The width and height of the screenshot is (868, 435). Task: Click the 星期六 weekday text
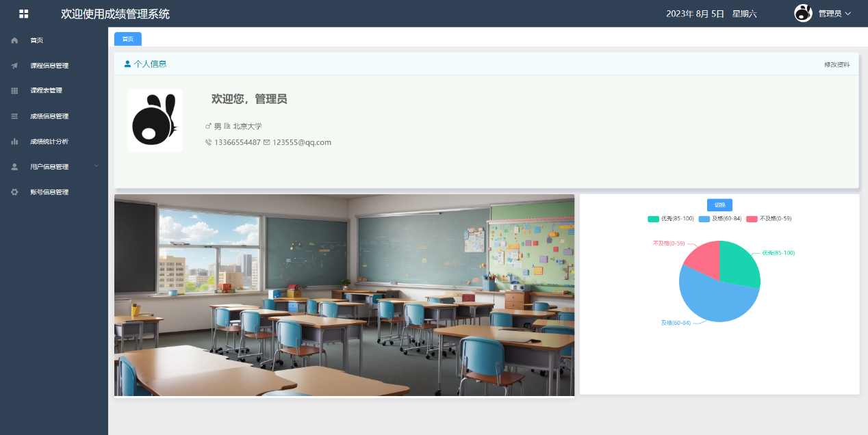pos(744,14)
